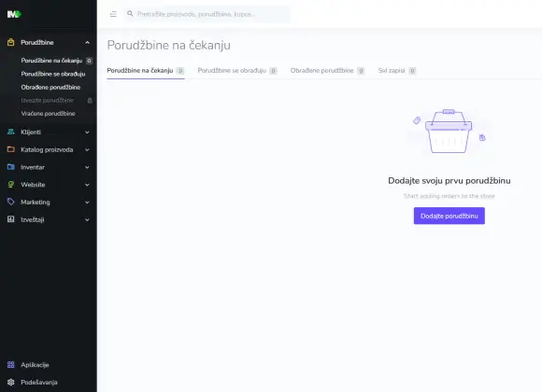Image resolution: width=542 pixels, height=392 pixels.
Task: Click the store logo in the sidebar
Action: tap(14, 14)
